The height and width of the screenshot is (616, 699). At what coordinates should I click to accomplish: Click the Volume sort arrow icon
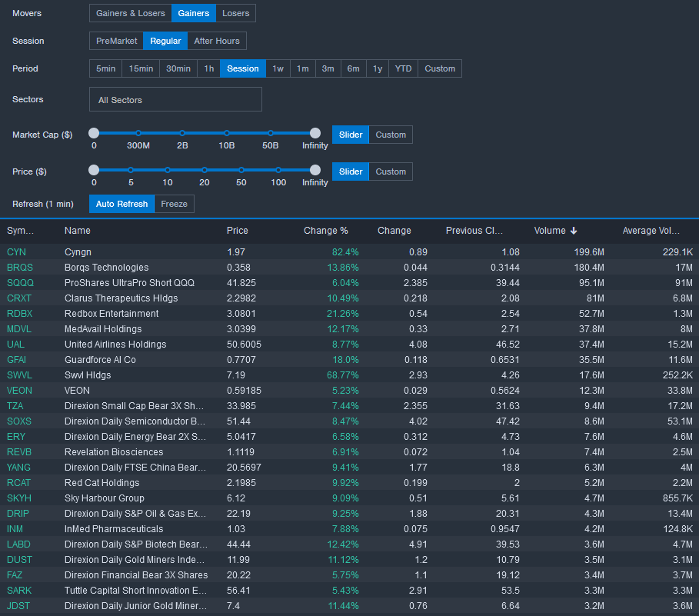[x=574, y=231]
